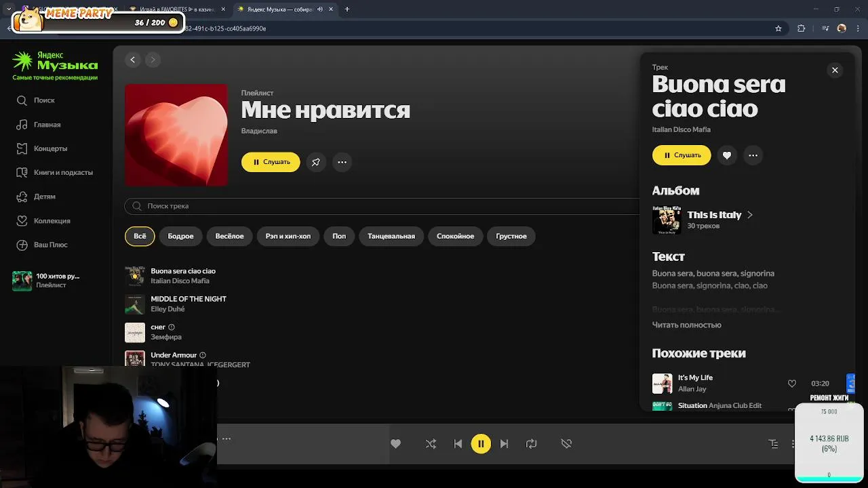Skip to the previous track

[x=458, y=444]
